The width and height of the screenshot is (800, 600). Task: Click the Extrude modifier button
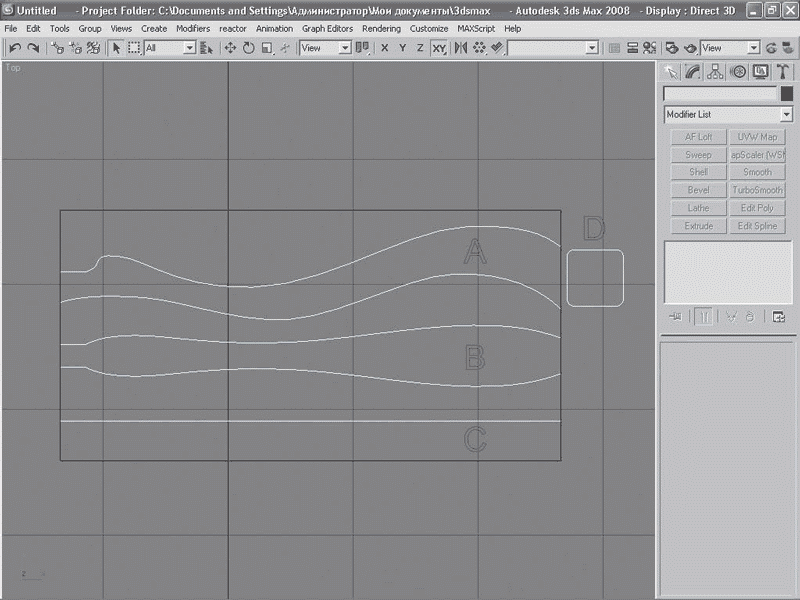pyautogui.click(x=698, y=226)
